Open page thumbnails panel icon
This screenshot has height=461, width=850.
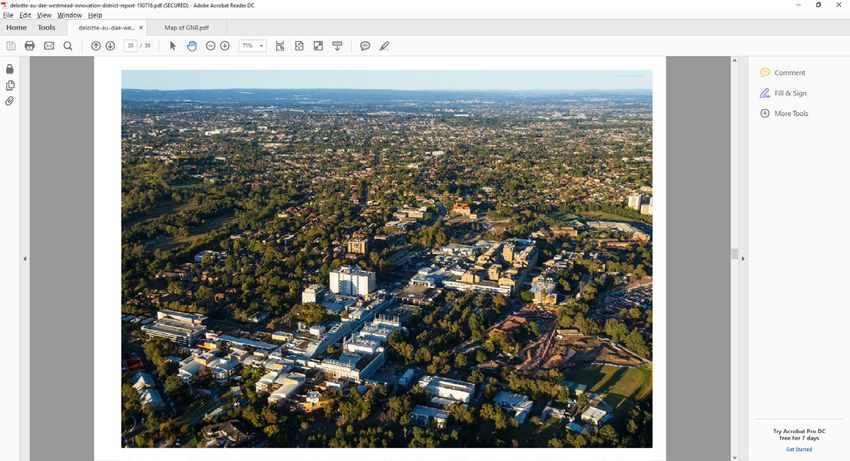pos(10,85)
